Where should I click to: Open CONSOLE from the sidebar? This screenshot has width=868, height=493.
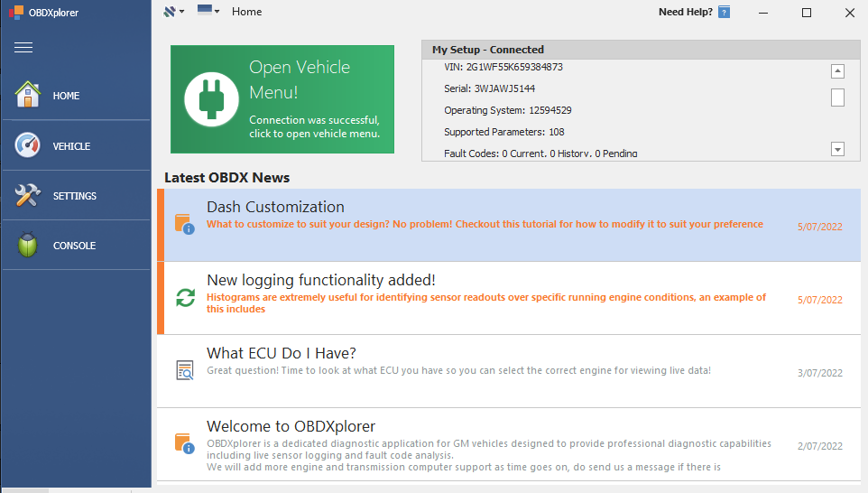pyautogui.click(x=77, y=245)
